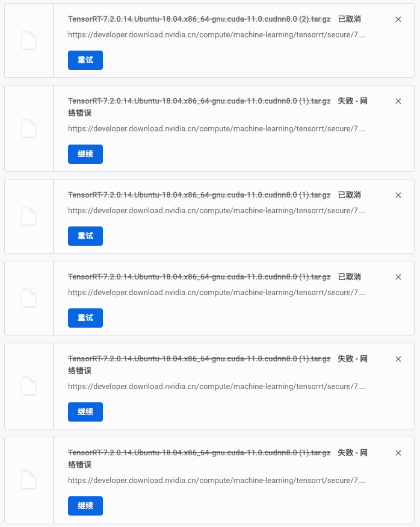
Task: Click the file icon in the second download card
Action: 29,128
